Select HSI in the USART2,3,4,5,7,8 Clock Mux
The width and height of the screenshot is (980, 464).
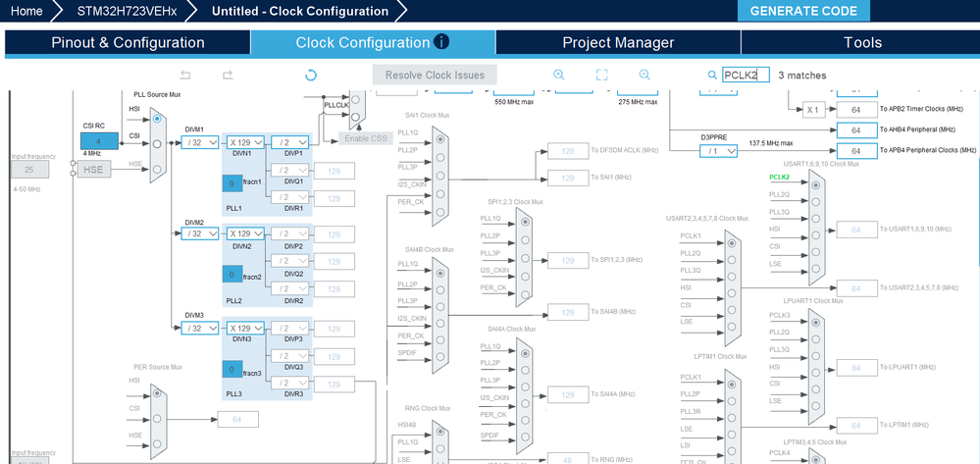(x=732, y=293)
